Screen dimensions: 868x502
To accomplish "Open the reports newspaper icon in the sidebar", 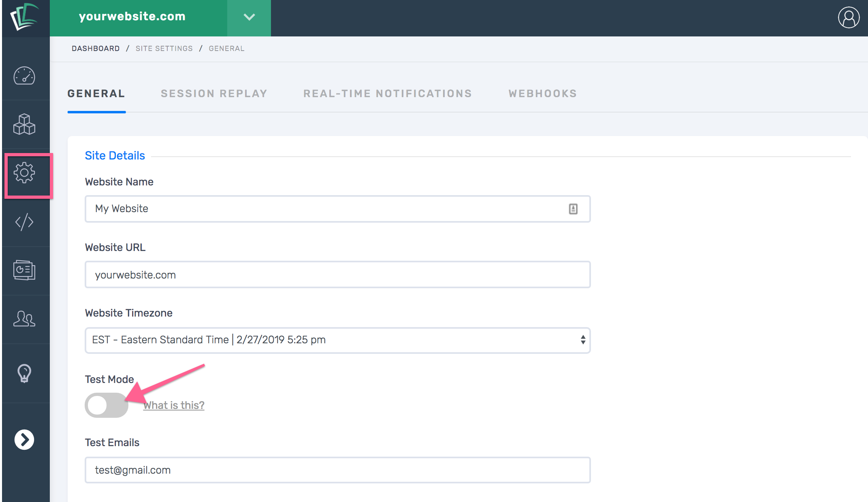I will pyautogui.click(x=24, y=270).
